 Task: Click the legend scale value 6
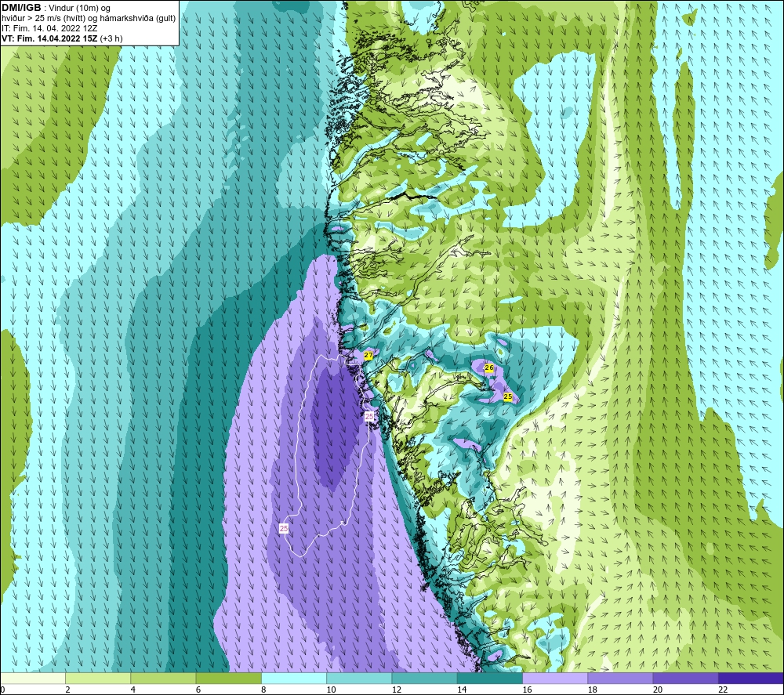click(198, 690)
